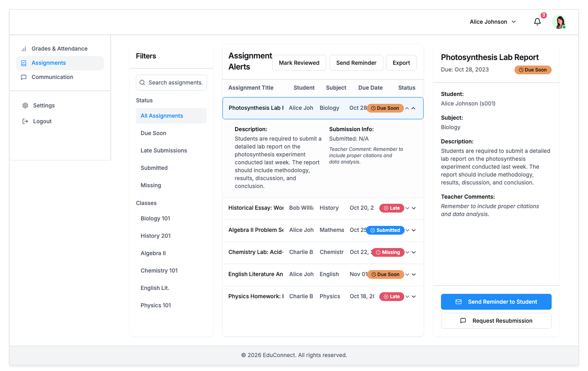Click the Communication chat bubble icon
Image resolution: width=588 pixels, height=371 pixels.
pos(24,77)
